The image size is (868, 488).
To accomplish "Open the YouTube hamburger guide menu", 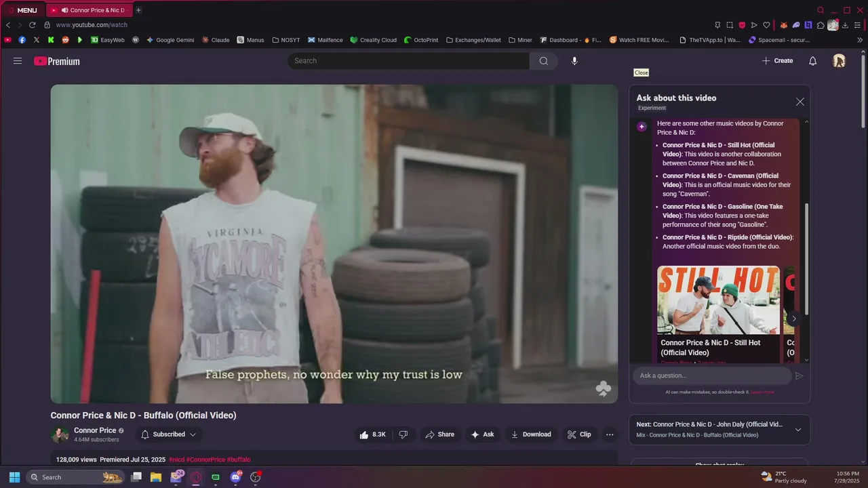I will coord(18,61).
